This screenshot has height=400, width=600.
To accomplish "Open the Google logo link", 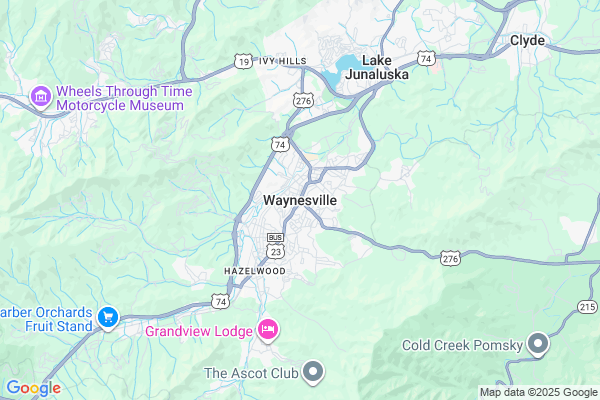I will (x=34, y=388).
